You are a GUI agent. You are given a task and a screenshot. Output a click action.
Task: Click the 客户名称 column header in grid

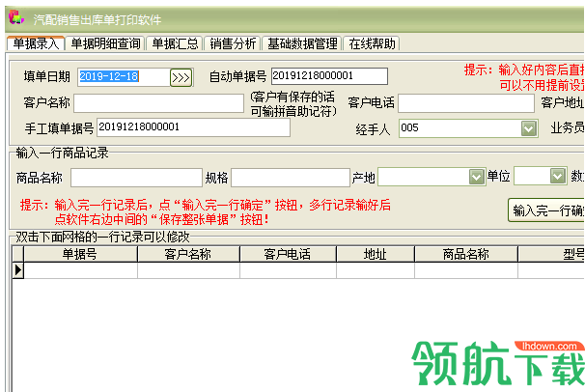tap(188, 254)
